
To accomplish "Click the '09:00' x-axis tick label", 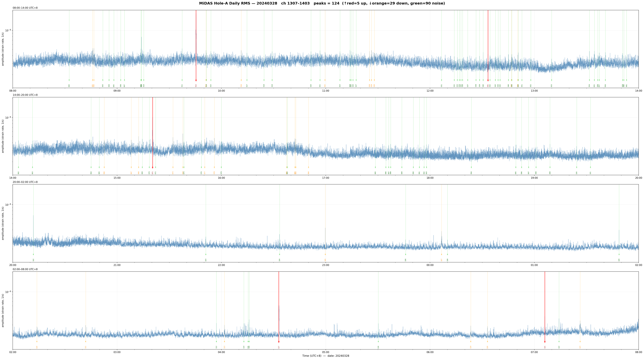I will [x=117, y=91].
